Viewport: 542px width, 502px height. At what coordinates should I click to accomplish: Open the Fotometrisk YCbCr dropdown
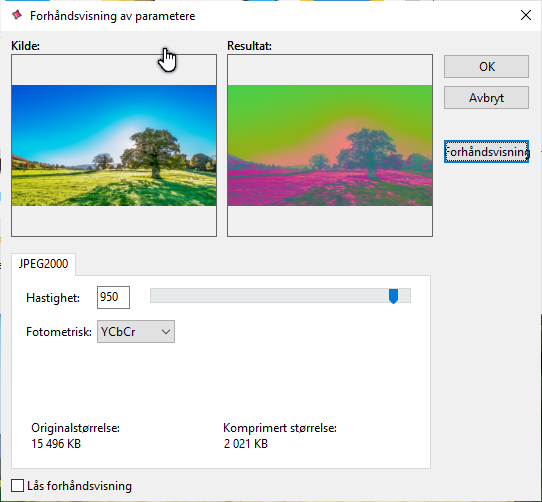[136, 332]
